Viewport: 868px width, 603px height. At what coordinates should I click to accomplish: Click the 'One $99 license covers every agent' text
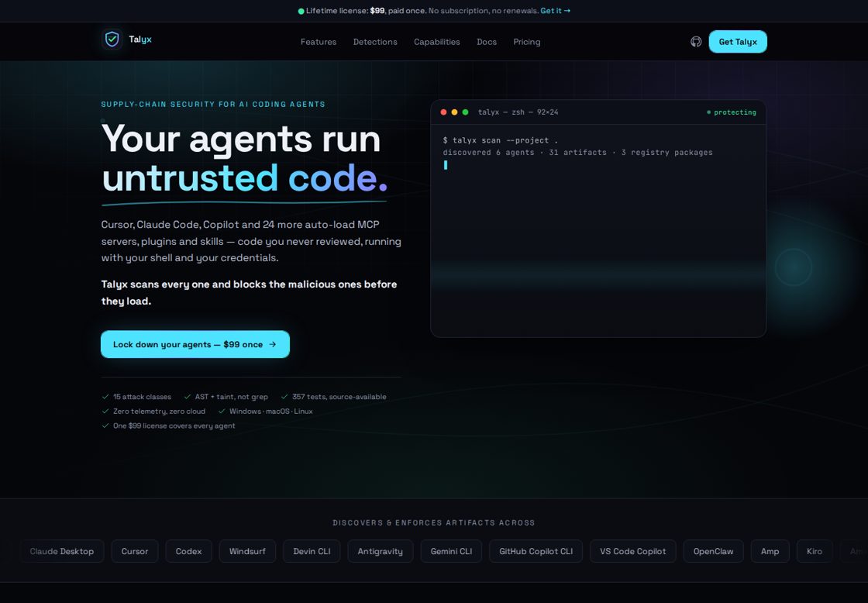click(174, 426)
